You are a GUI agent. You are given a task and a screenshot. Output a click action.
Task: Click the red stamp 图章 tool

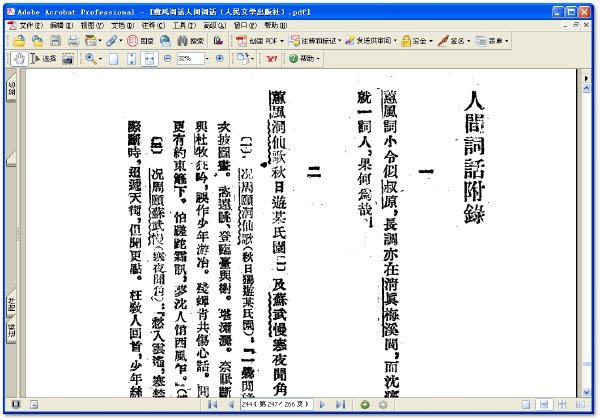140,41
